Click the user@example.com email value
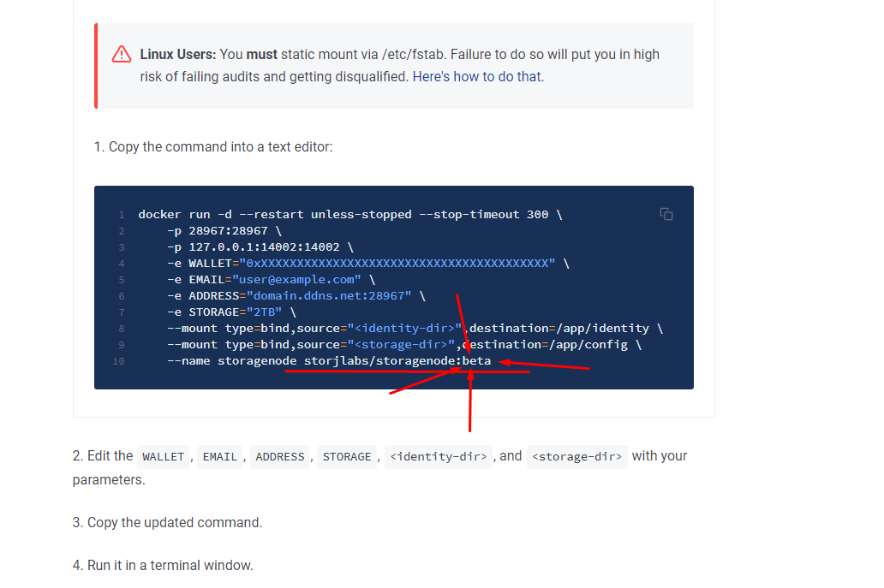884x588 pixels. pos(297,279)
